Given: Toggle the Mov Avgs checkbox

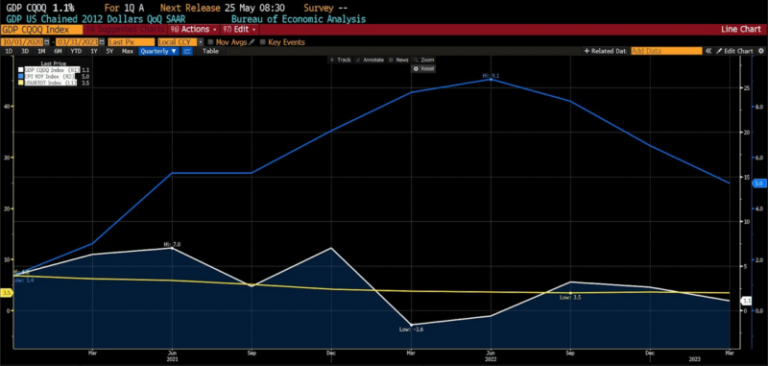Looking at the screenshot, I should pyautogui.click(x=211, y=42).
